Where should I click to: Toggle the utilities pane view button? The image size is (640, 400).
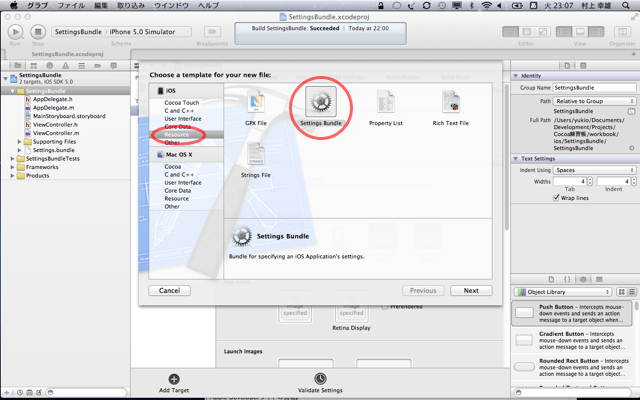(596, 32)
